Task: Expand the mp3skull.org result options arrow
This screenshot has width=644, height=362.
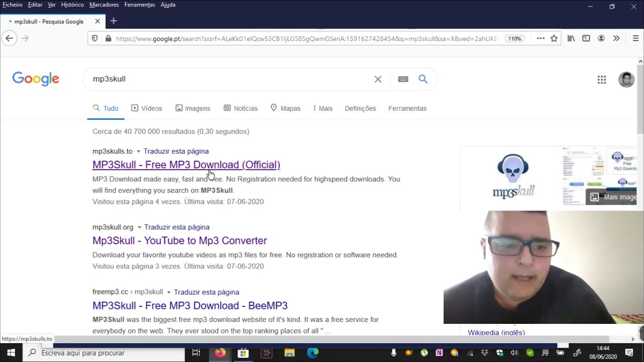Action: 139,227
